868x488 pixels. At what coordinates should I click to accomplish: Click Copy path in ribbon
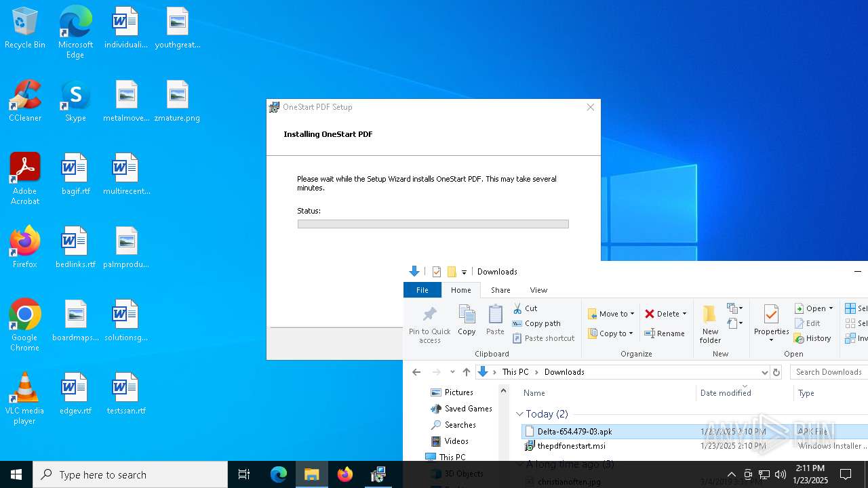click(536, 323)
